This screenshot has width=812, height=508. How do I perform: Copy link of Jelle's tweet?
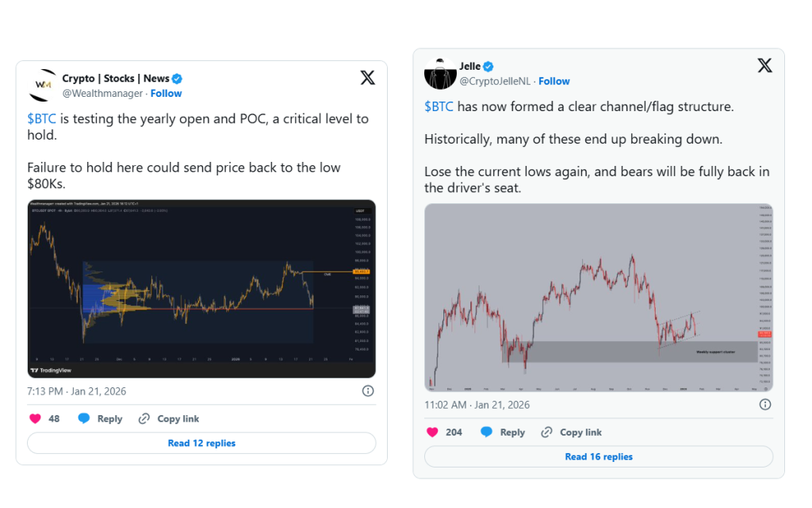pyautogui.click(x=571, y=433)
